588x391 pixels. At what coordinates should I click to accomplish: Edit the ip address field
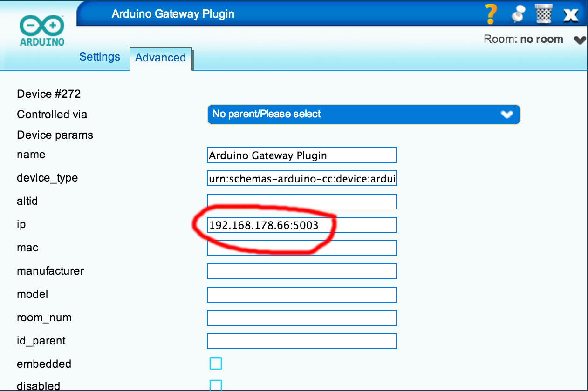click(302, 225)
